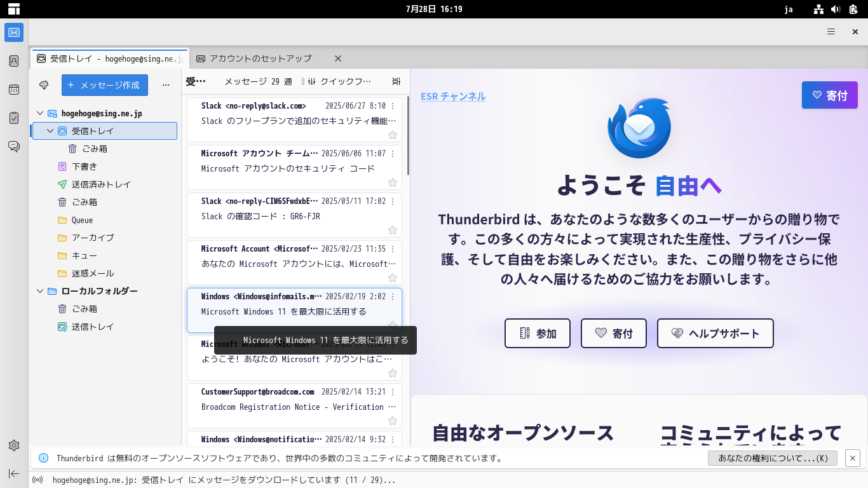The width and height of the screenshot is (868, 488).
Task: Open the GNOME activities overview icon
Action: [14, 9]
